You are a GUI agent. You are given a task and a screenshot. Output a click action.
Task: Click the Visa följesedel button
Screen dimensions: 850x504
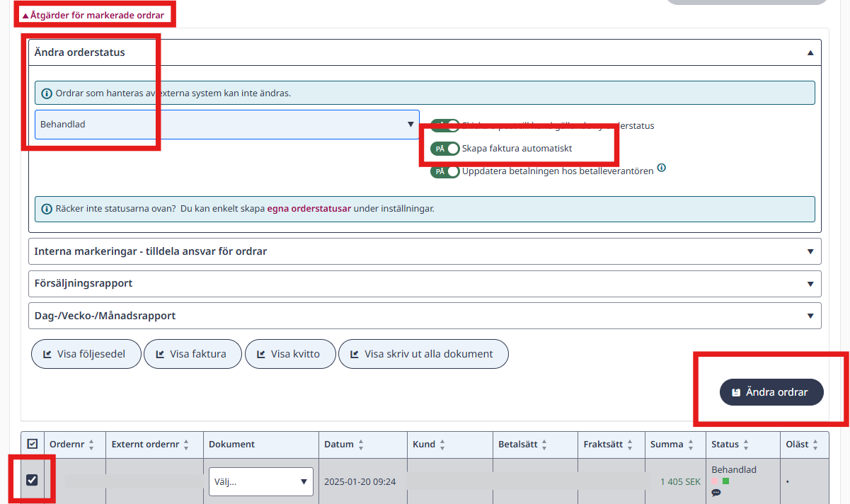[x=86, y=354]
